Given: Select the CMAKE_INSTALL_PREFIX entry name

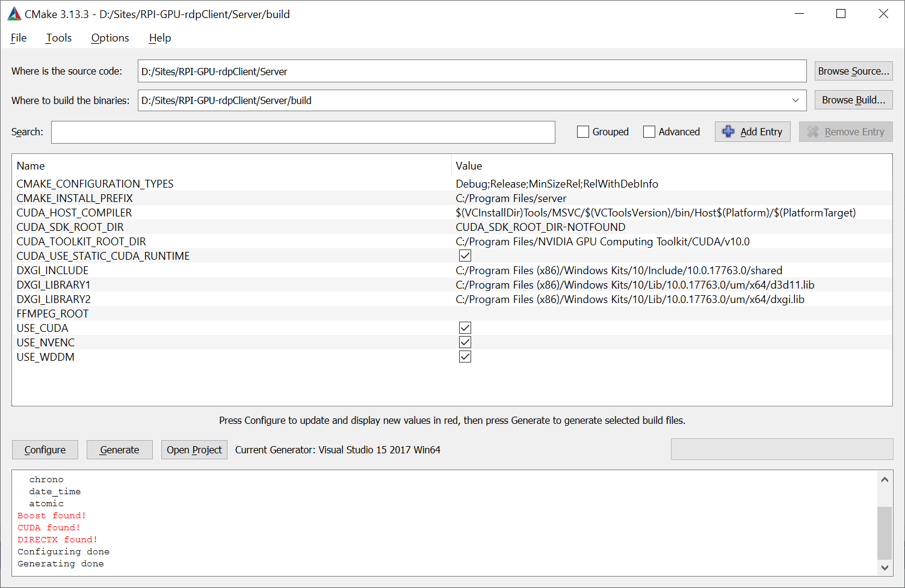Looking at the screenshot, I should (75, 198).
